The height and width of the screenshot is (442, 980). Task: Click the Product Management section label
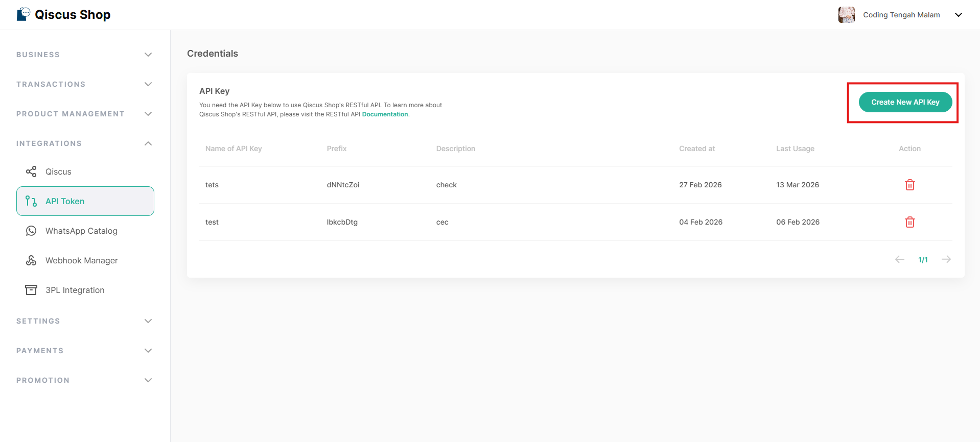click(71, 114)
